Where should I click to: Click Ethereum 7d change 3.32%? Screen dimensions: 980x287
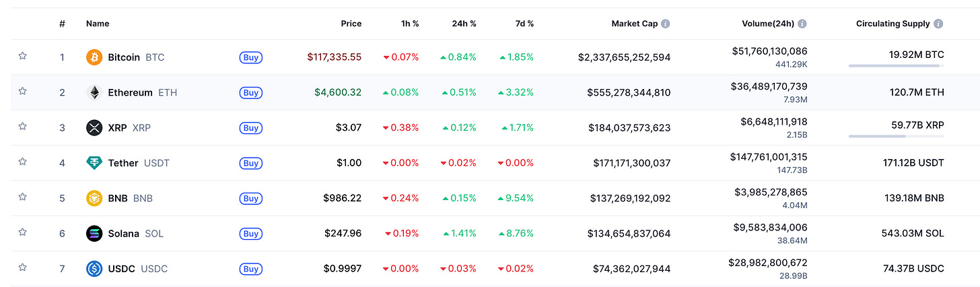(x=516, y=92)
